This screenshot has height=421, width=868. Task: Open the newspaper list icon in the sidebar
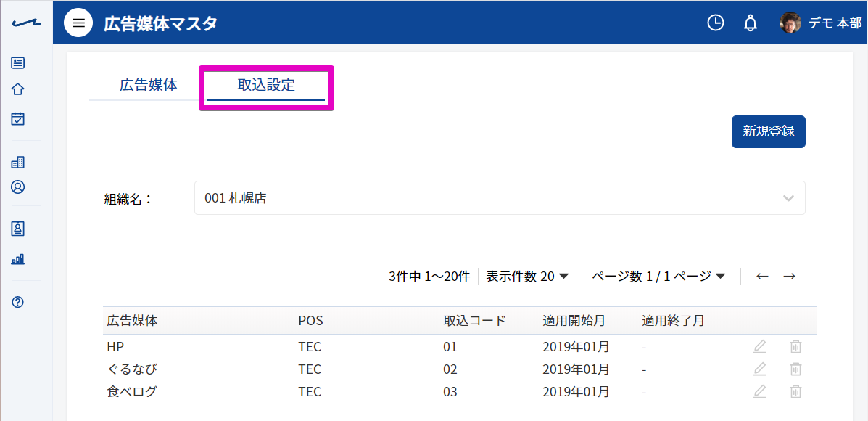click(18, 62)
